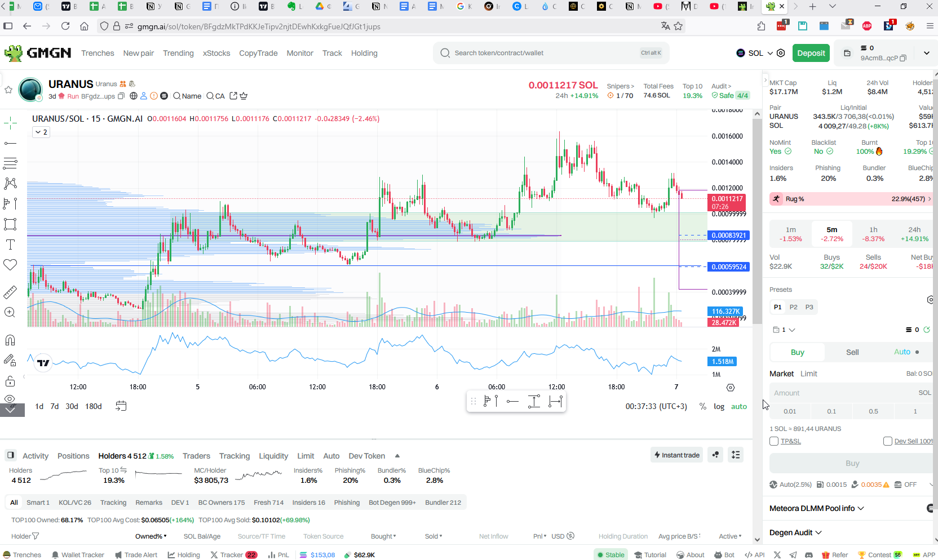Select the rectangle shape drawing tool
This screenshot has width=938, height=560.
10,224
